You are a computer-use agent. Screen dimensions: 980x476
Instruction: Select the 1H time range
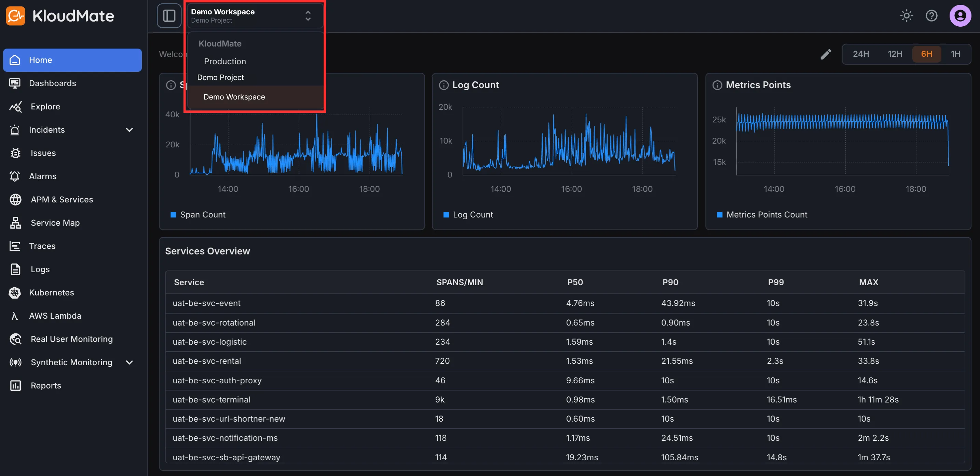tap(956, 54)
